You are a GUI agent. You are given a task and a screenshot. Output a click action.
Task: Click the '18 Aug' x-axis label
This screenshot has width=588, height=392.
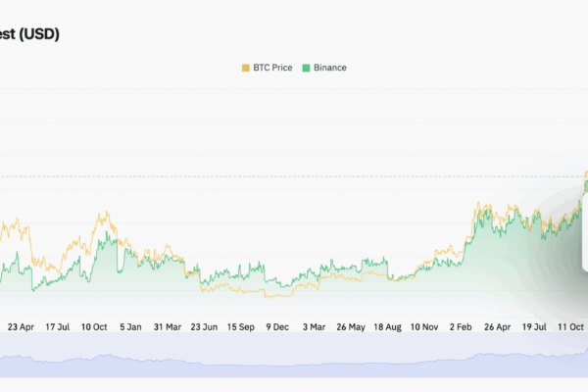[x=388, y=325]
